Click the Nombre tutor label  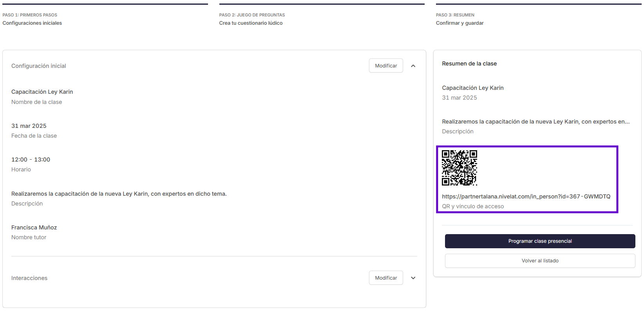(29, 237)
